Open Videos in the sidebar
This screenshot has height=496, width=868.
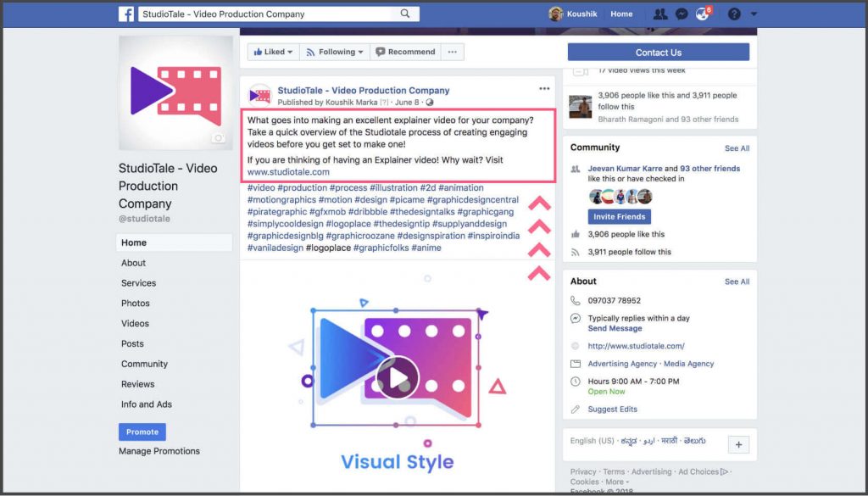tap(135, 323)
